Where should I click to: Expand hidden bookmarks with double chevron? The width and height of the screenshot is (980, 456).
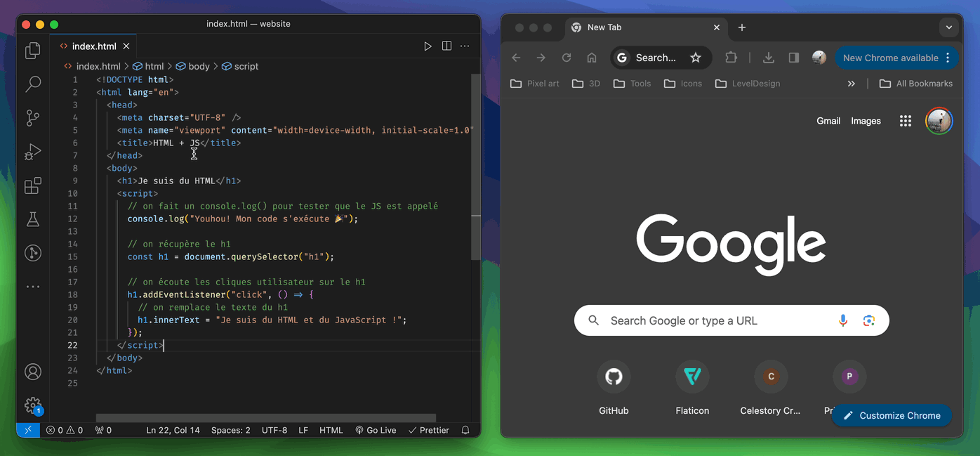point(852,84)
